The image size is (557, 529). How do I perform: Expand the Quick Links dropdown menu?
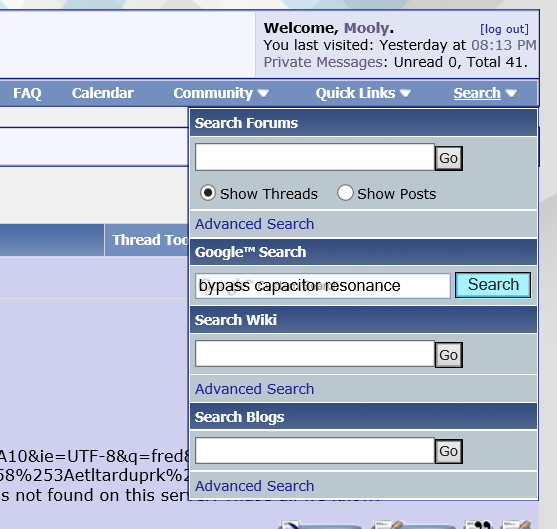pyautogui.click(x=363, y=93)
